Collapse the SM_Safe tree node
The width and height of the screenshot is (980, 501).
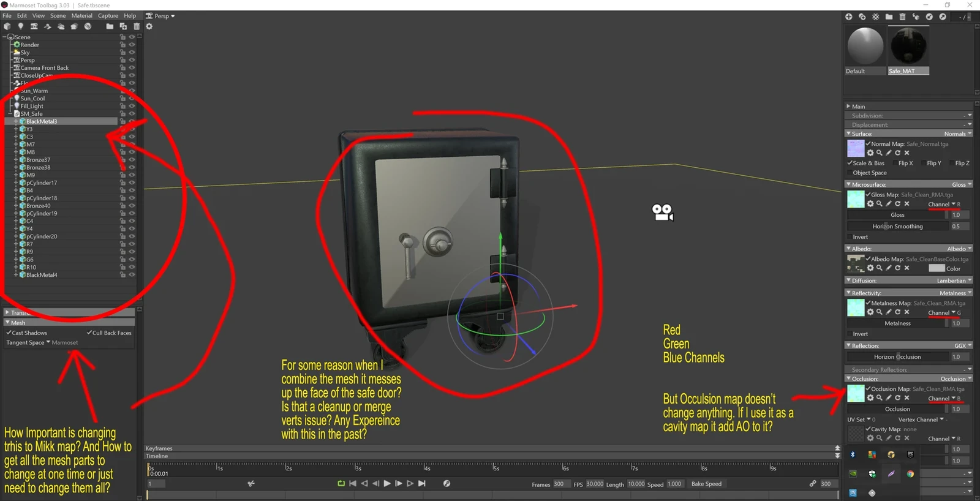coord(10,114)
